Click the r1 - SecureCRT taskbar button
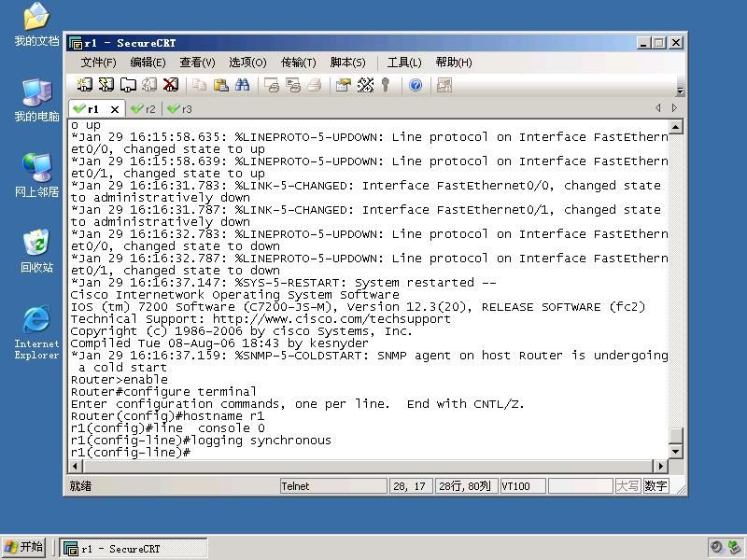Screen dimensions: 747x560 134,548
